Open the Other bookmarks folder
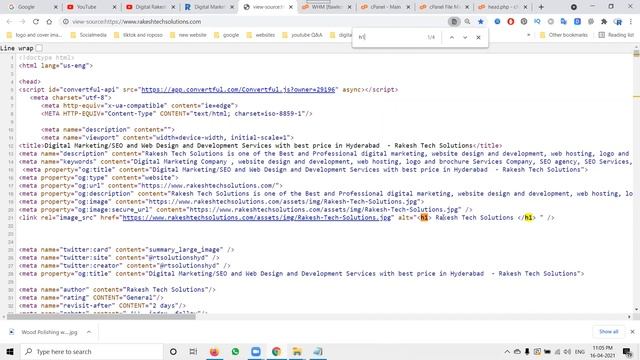The image size is (640, 360). (564, 35)
